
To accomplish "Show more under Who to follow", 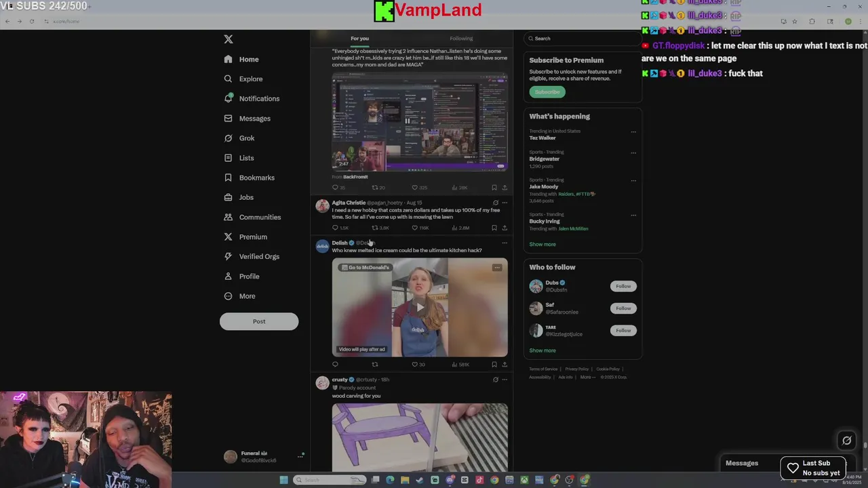I will [542, 350].
